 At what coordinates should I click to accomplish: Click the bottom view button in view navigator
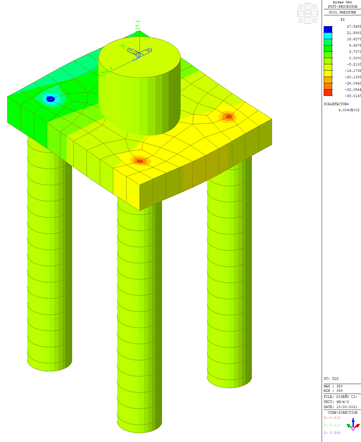(308, 21)
